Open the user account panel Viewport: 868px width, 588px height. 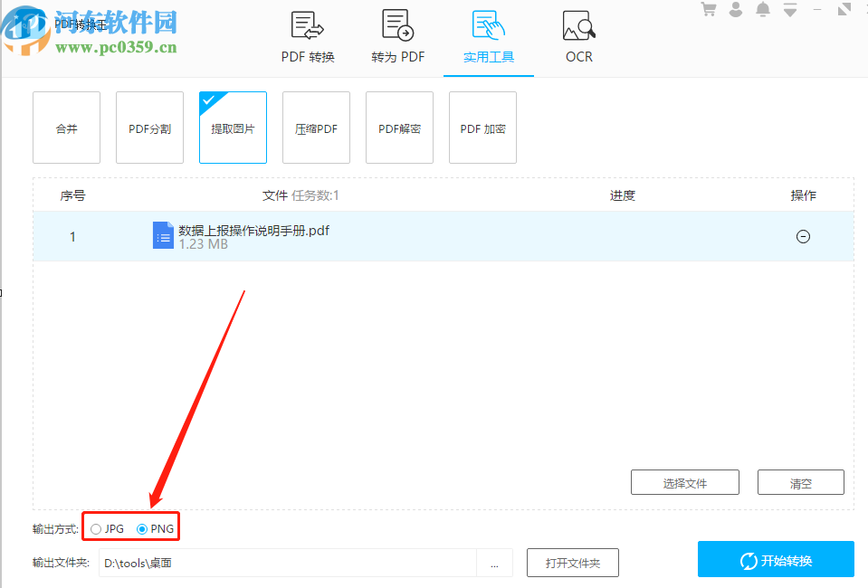click(x=735, y=9)
